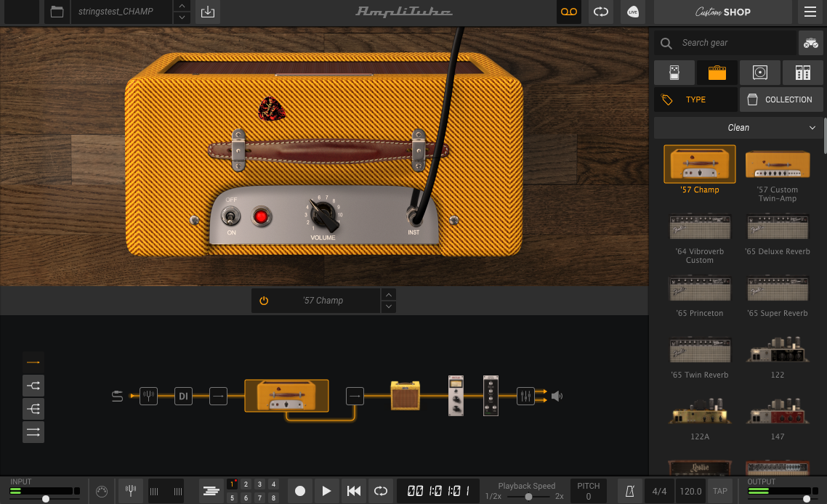Toggle the metronome icon
The height and width of the screenshot is (504, 827).
[630, 492]
